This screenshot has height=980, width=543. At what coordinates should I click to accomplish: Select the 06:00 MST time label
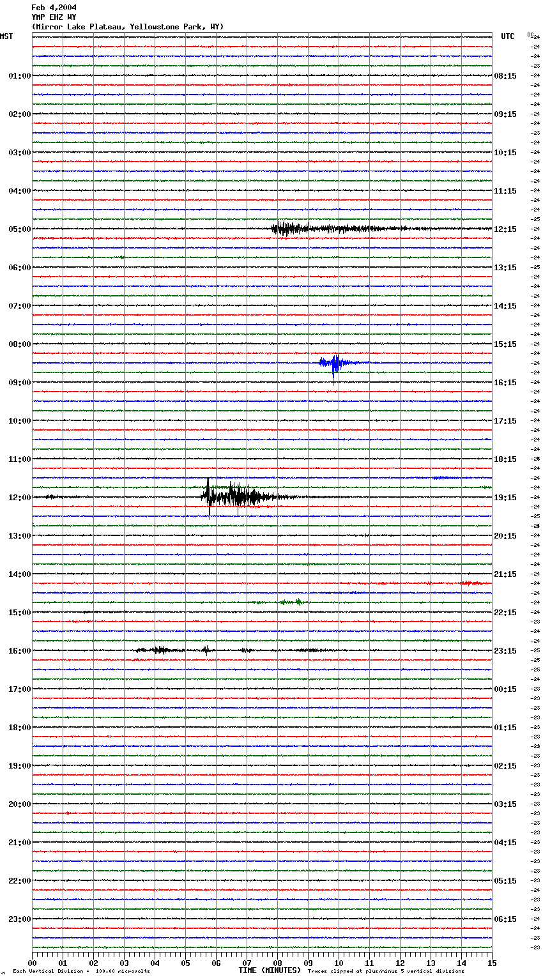coord(20,268)
